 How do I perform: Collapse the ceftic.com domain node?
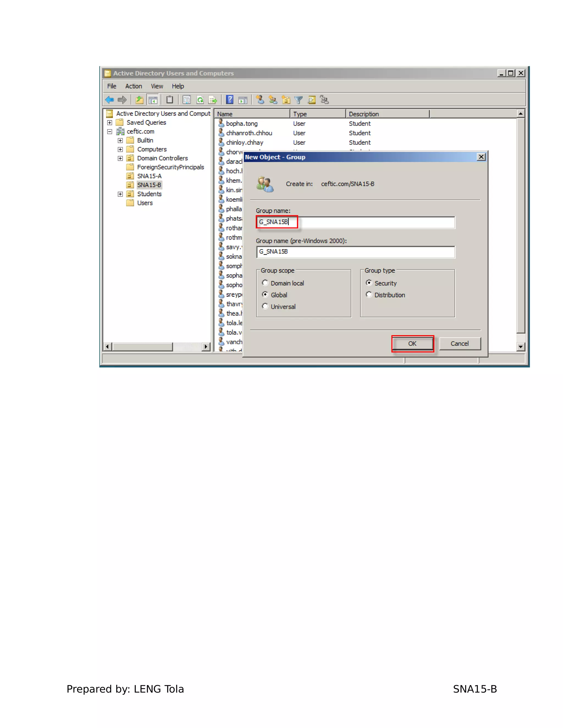tap(109, 132)
